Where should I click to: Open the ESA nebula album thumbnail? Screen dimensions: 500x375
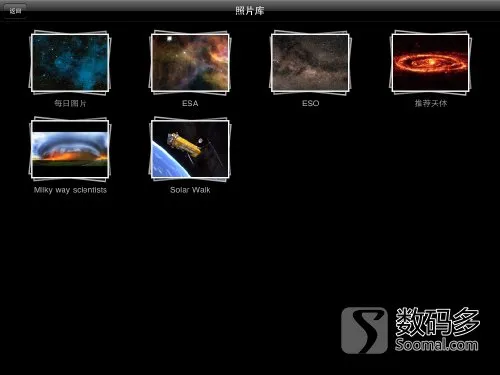coord(190,63)
